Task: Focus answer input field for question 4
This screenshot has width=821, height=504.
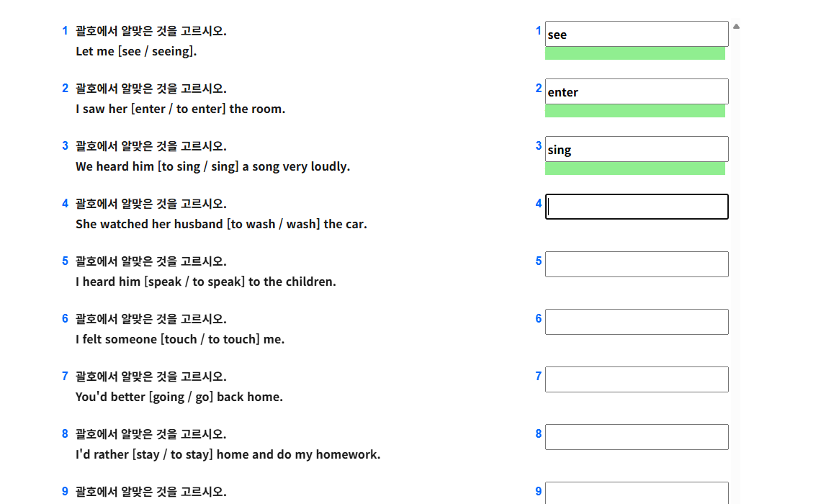Action: (x=637, y=207)
